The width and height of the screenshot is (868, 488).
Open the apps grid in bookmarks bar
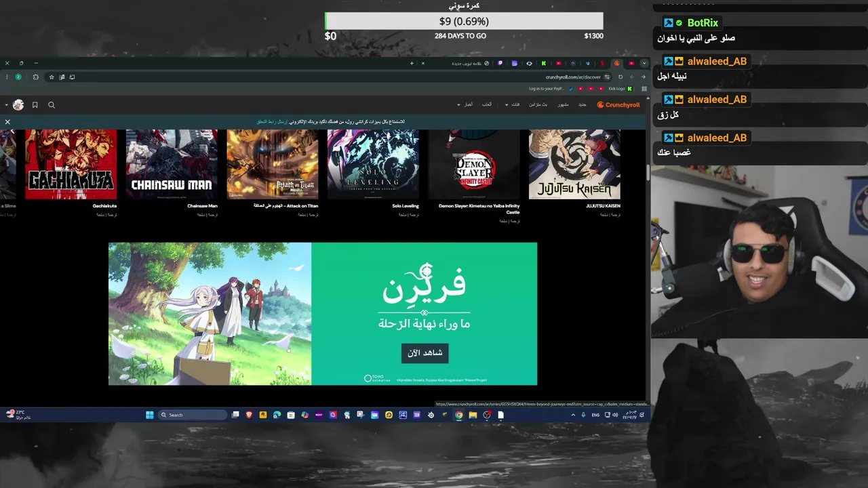pyautogui.click(x=644, y=89)
